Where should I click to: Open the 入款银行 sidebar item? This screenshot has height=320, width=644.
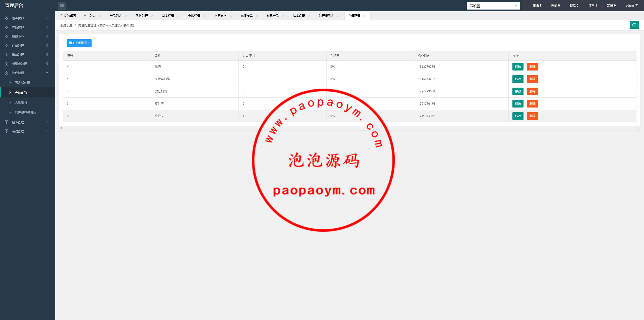click(x=28, y=102)
